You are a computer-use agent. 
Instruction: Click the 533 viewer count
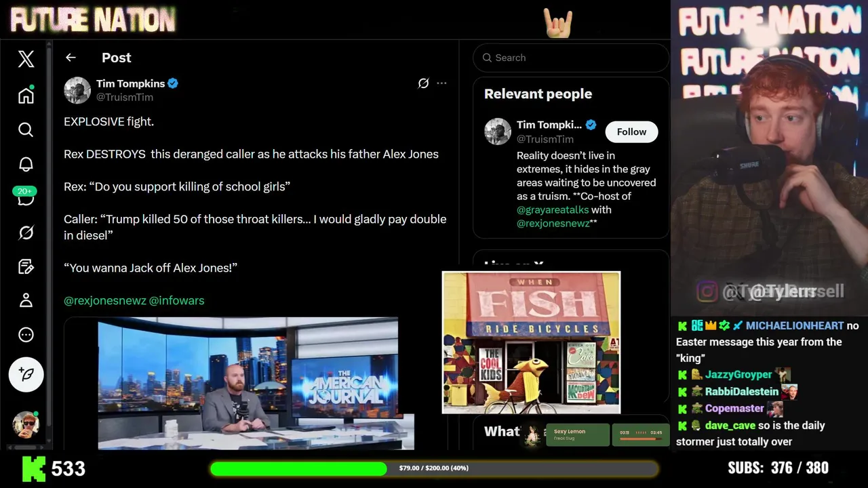(68, 468)
